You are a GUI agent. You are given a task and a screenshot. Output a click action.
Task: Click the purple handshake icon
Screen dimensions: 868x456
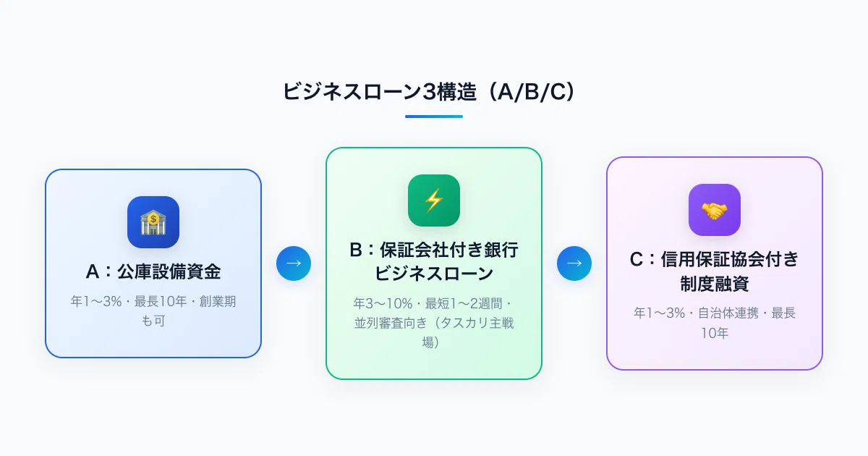click(715, 210)
